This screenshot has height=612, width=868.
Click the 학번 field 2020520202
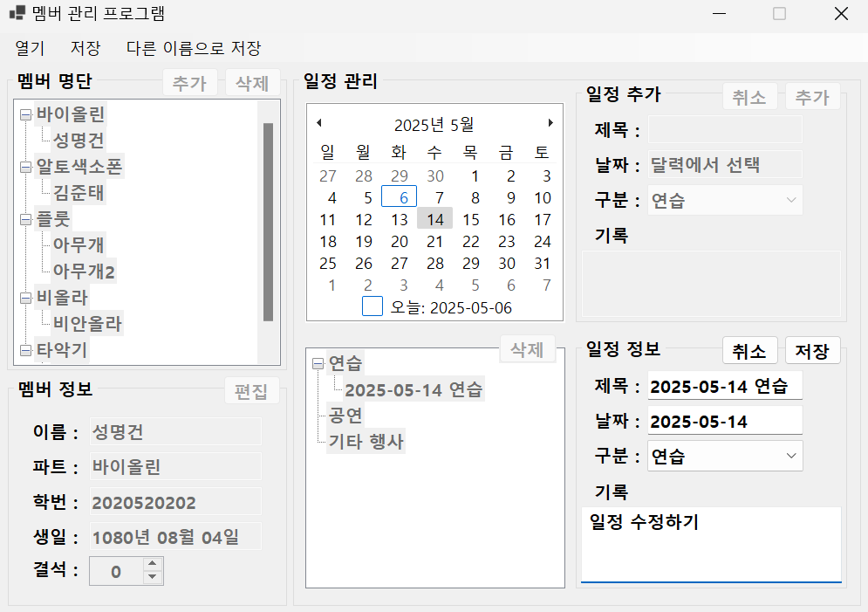tap(175, 501)
